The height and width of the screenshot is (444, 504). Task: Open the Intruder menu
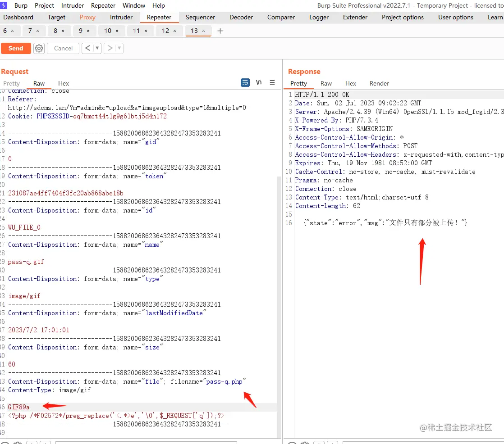click(73, 5)
